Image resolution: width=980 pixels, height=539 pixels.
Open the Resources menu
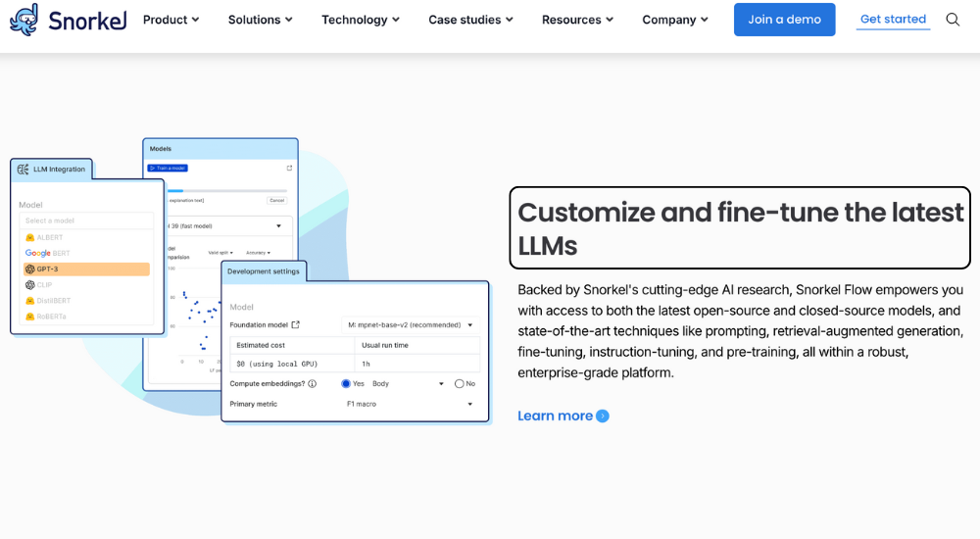point(577,20)
